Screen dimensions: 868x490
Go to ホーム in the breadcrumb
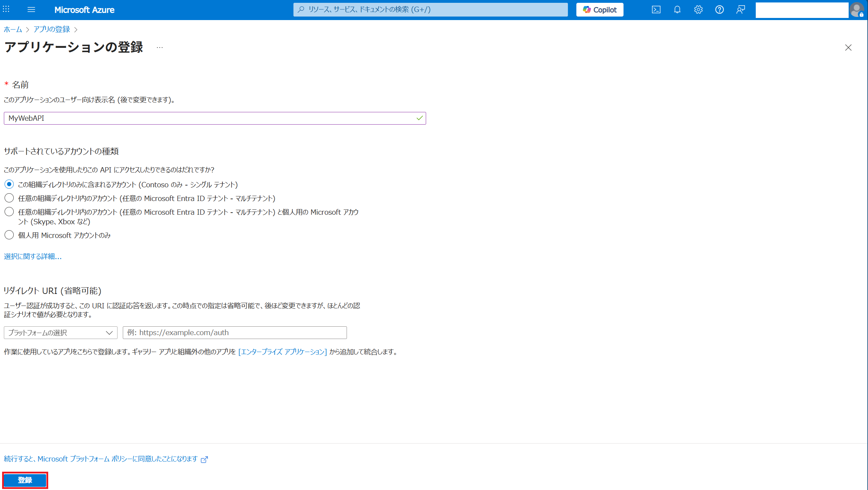tap(13, 29)
